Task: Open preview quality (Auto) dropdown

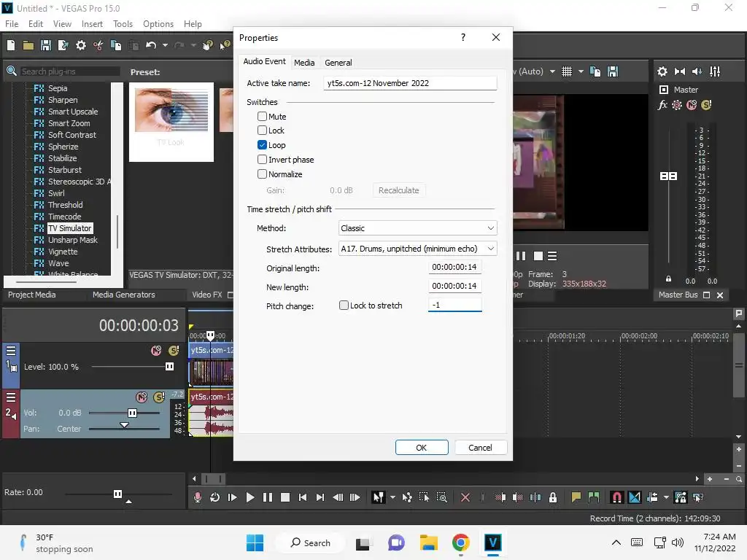Action: [552, 71]
